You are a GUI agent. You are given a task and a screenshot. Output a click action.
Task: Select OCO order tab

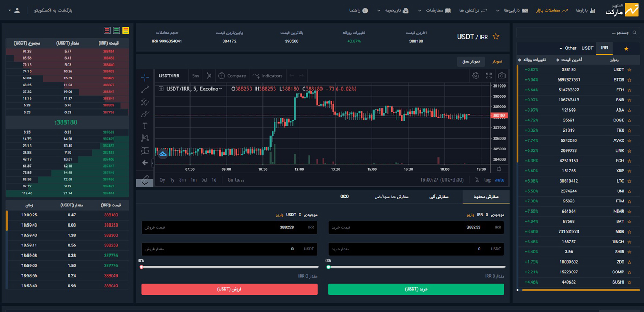(345, 197)
